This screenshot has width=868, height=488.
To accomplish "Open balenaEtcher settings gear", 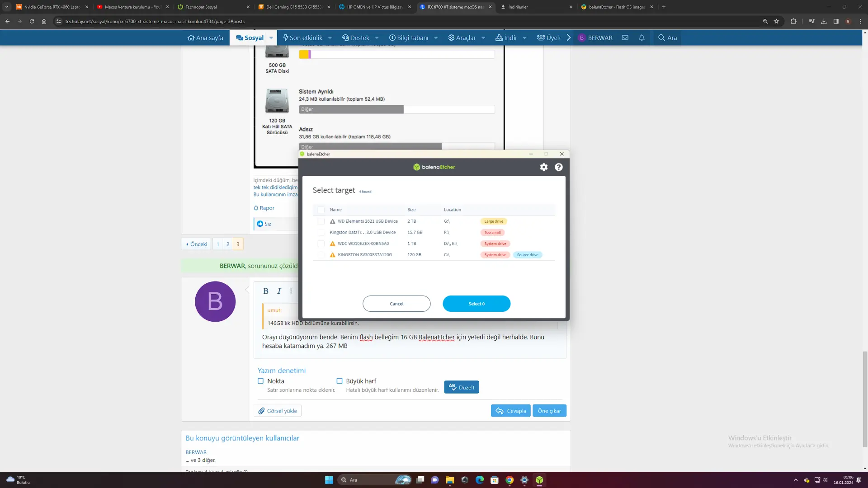I will (x=544, y=167).
